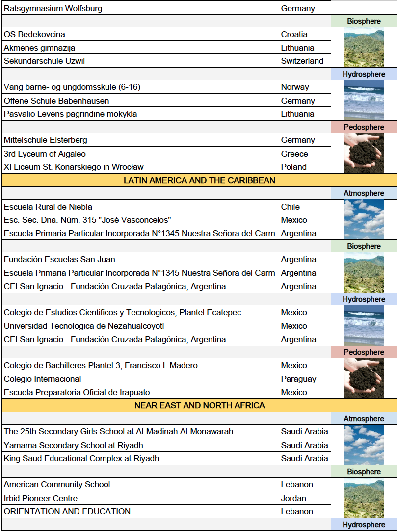Select the Offene Schule Babenhausen cell
This screenshot has height=532, width=397.
coord(140,101)
